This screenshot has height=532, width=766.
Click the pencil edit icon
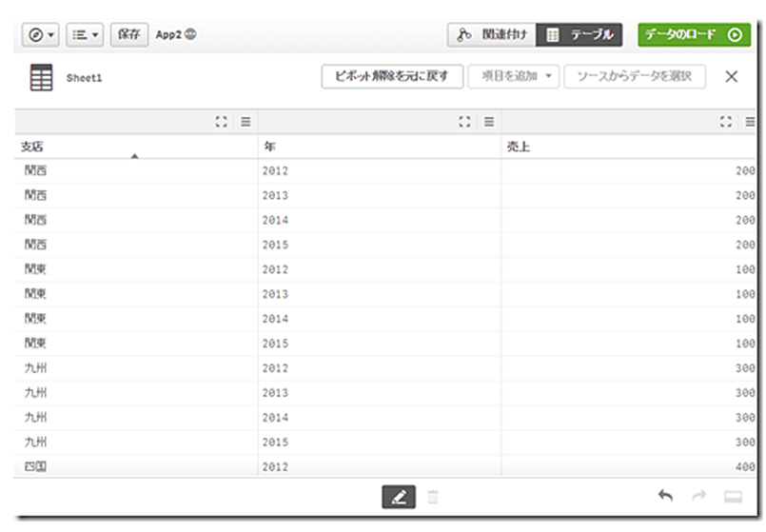399,498
